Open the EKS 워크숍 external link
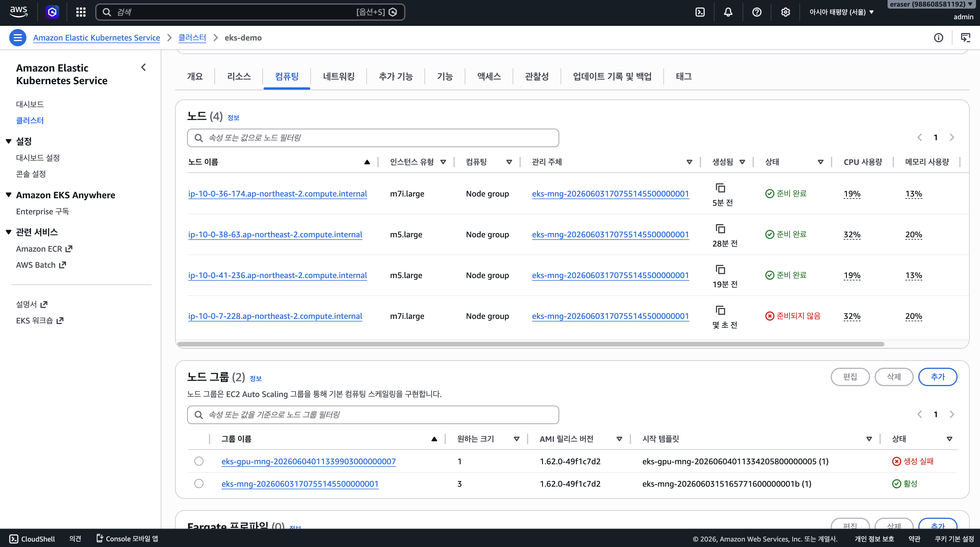Image resolution: width=980 pixels, height=547 pixels. (x=40, y=321)
